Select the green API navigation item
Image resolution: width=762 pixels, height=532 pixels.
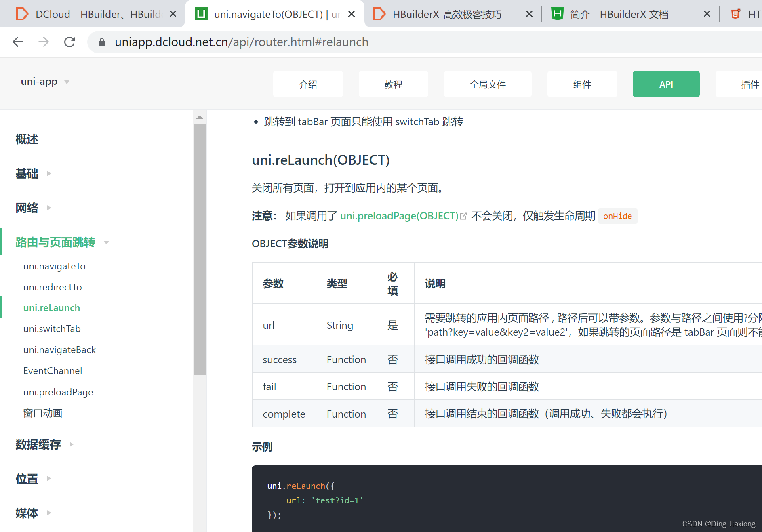tap(666, 84)
